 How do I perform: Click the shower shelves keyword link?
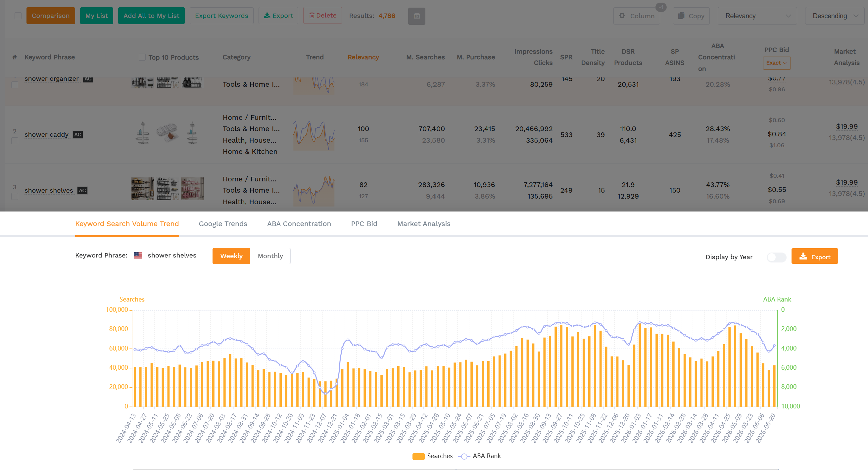(x=49, y=191)
